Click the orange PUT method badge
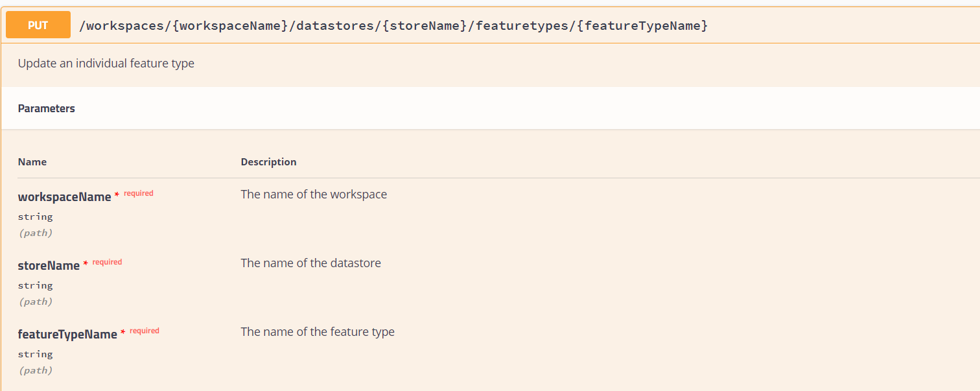This screenshot has height=391, width=980. tap(38, 25)
